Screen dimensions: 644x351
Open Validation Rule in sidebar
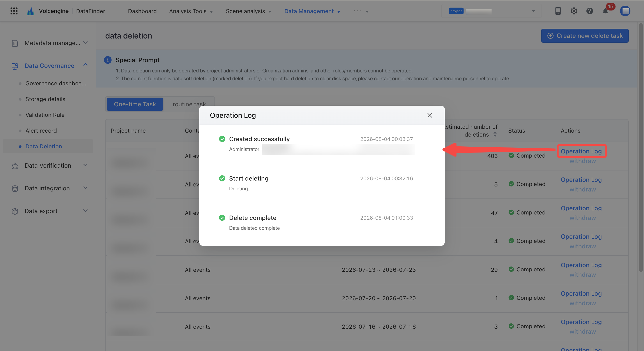pyautogui.click(x=45, y=115)
